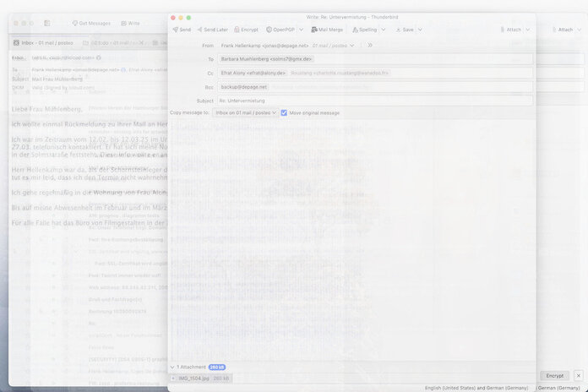
Task: Click Attach in the Re: Untervermietung toolbar
Action: click(x=511, y=30)
